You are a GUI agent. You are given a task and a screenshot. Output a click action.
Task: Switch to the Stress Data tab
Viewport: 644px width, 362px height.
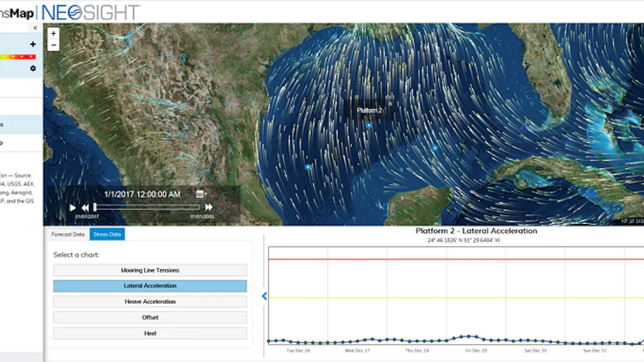[107, 234]
